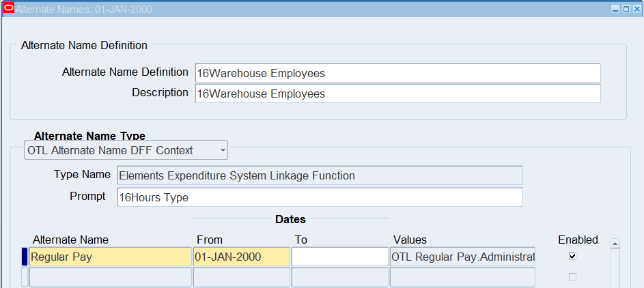The height and width of the screenshot is (288, 644).
Task: Click the OTL Regular Pay Values cell
Action: (x=462, y=257)
